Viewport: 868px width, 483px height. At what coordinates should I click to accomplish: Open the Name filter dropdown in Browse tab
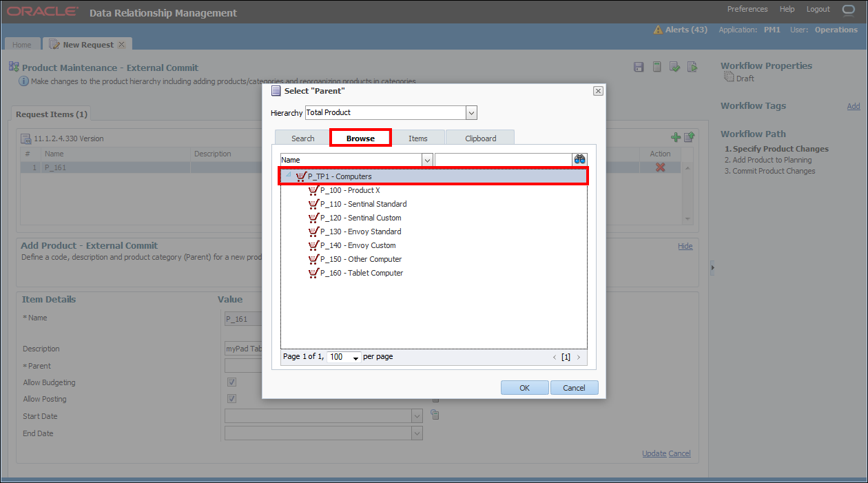click(x=427, y=160)
